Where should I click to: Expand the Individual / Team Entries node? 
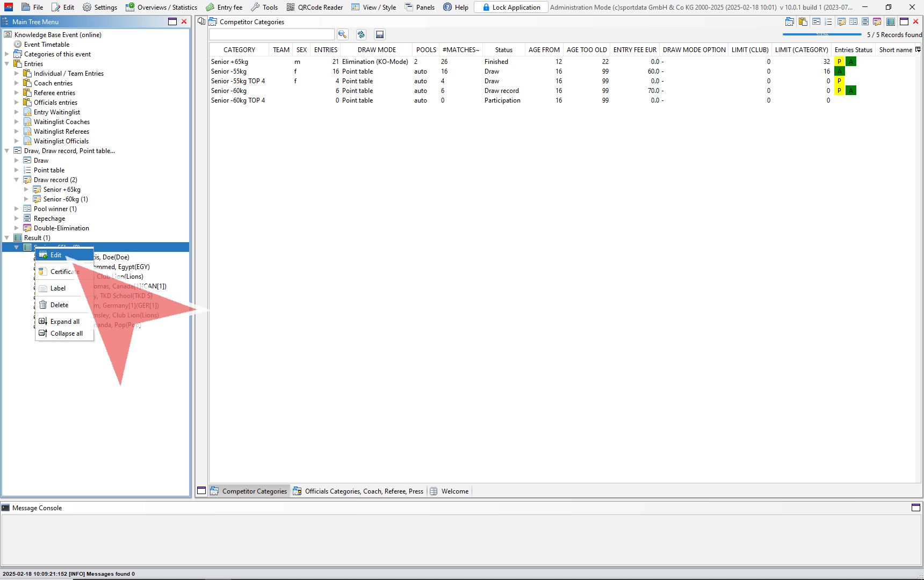coord(17,74)
